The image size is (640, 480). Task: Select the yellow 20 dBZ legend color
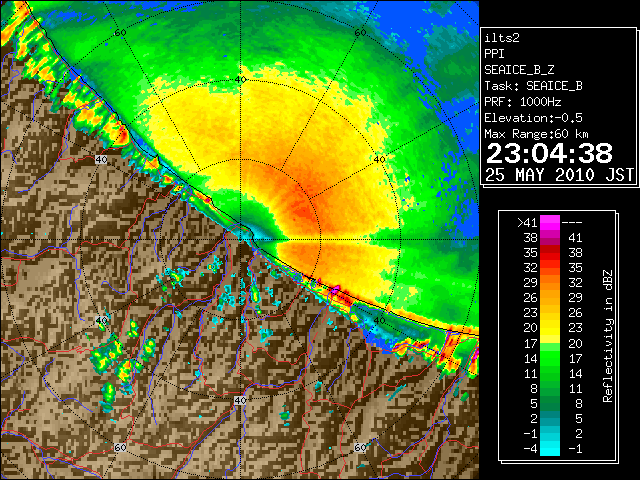tap(550, 328)
